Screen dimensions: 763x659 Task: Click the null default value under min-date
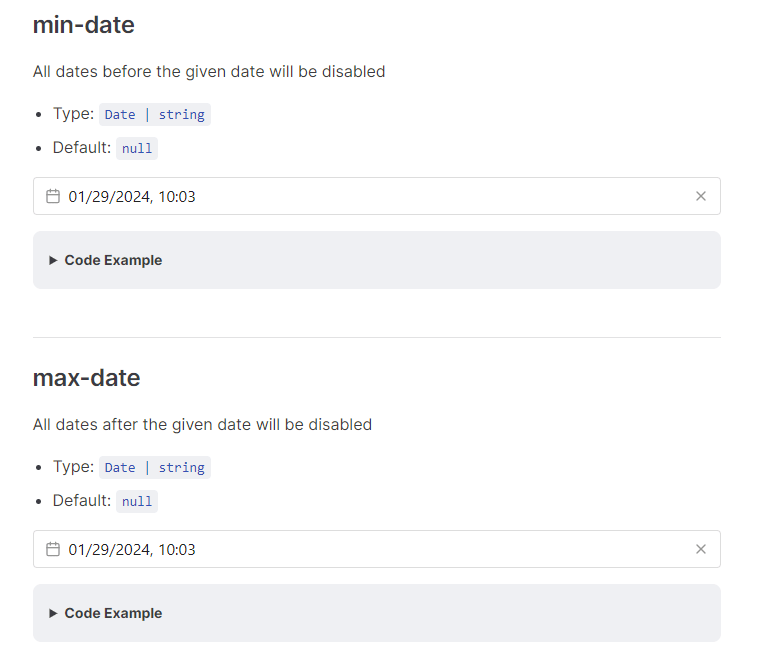coord(137,148)
